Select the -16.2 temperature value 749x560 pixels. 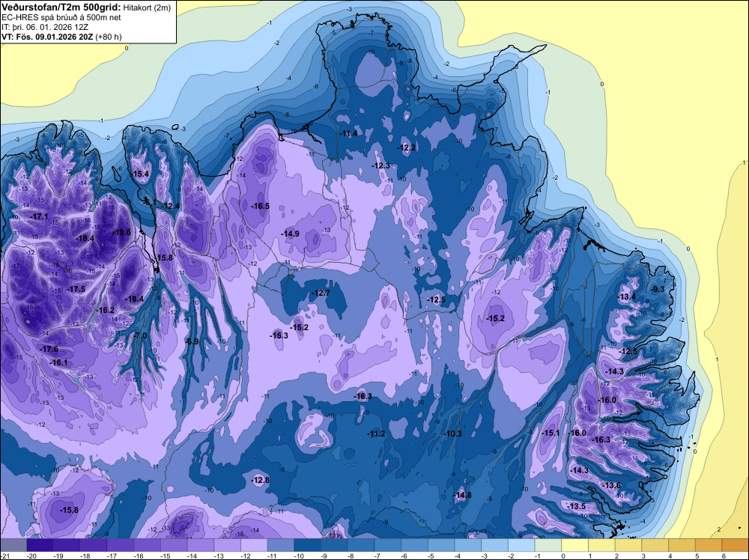(105, 310)
